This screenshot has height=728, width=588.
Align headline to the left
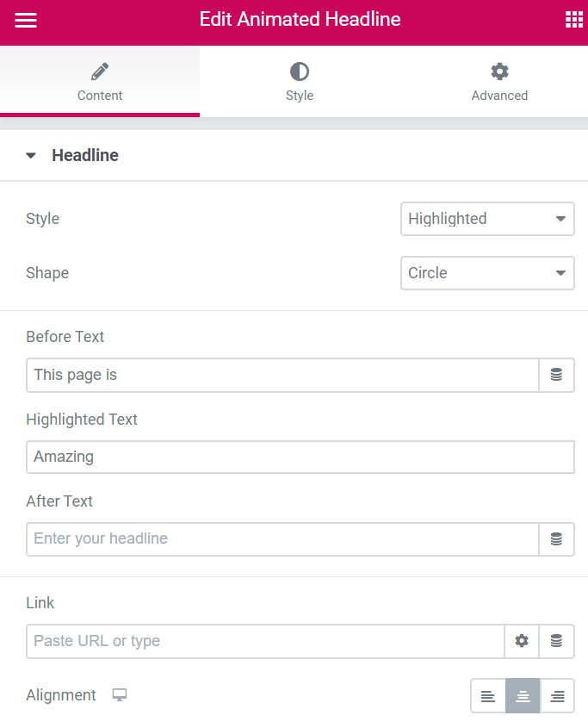pyautogui.click(x=488, y=696)
